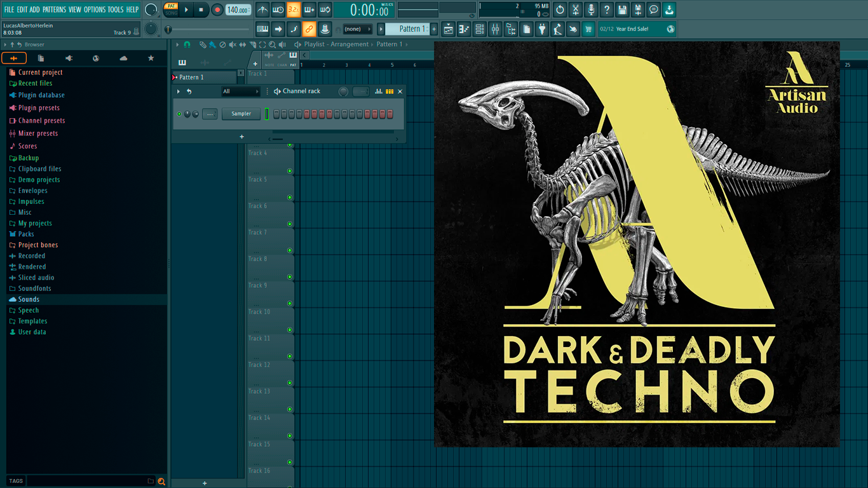Select the playlist mute tool
This screenshot has height=488, width=868.
[x=233, y=44]
